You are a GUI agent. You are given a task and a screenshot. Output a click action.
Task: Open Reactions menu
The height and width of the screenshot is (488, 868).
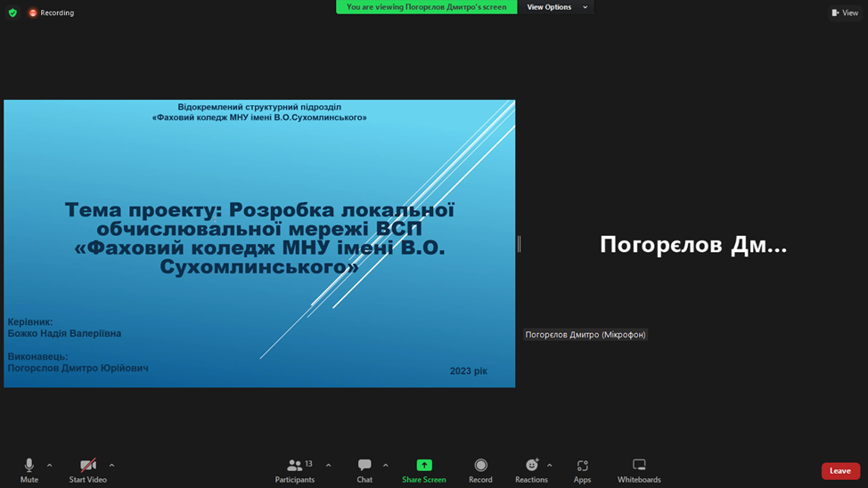point(531,471)
